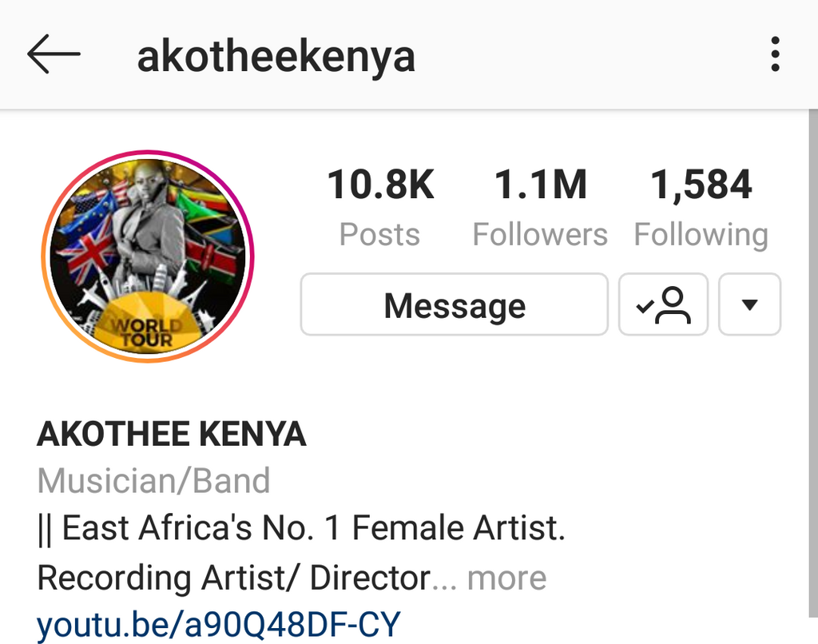
Task: Tap the akotheekenya username header
Action: pyautogui.click(x=276, y=57)
